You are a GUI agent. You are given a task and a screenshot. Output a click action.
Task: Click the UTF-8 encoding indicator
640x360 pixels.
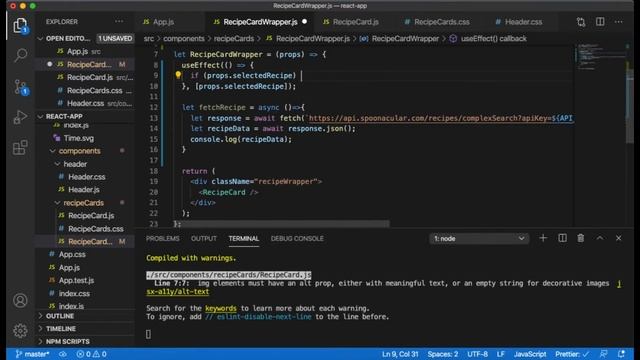pos(477,354)
